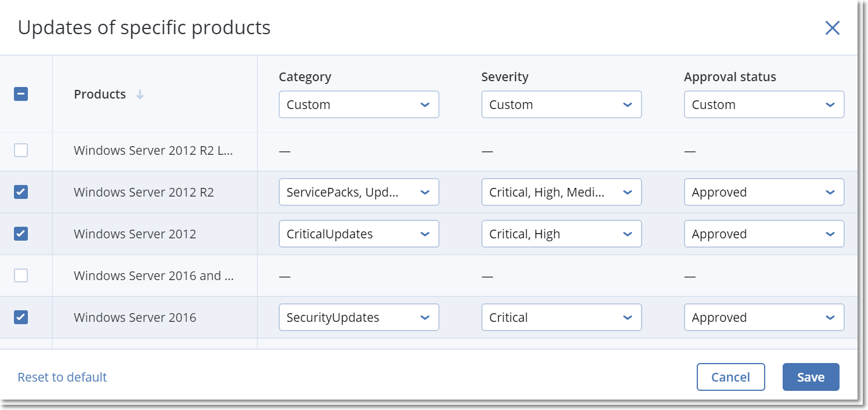Screen dimensions: 868x410
Task: Click the Cancel button
Action: [x=730, y=377]
